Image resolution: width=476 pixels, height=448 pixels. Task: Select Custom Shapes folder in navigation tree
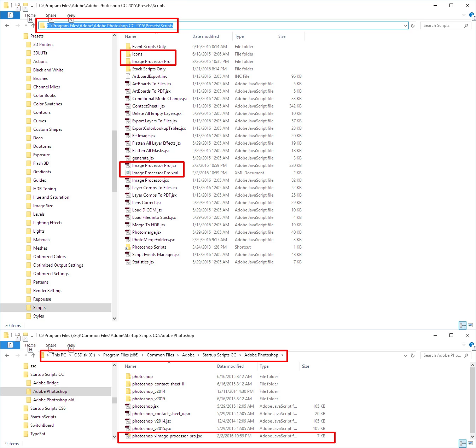click(47, 129)
